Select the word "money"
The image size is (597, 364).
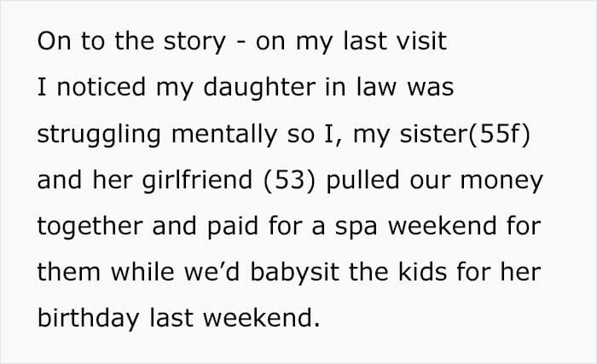click(501, 182)
